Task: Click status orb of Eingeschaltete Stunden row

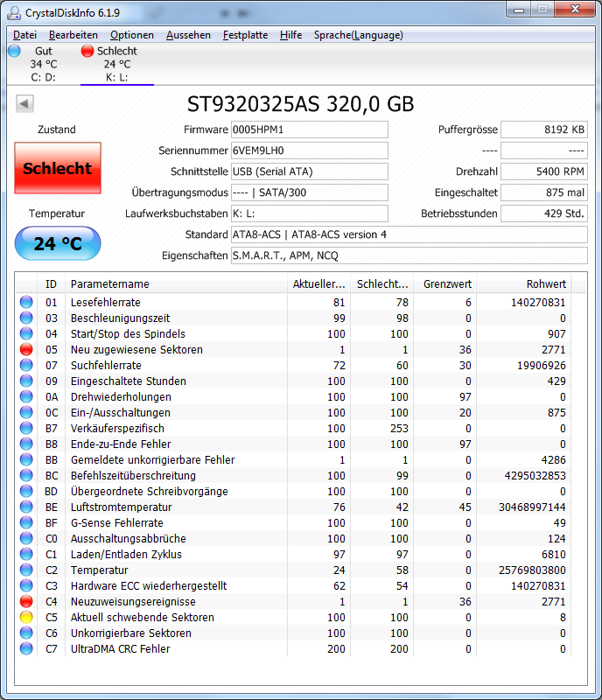Action: tap(26, 381)
